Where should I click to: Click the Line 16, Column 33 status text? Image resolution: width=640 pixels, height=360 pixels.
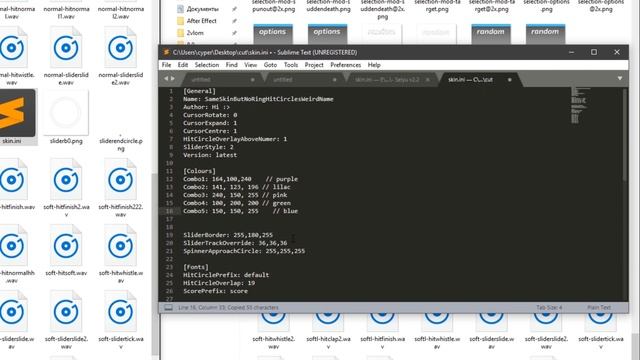[228, 308]
